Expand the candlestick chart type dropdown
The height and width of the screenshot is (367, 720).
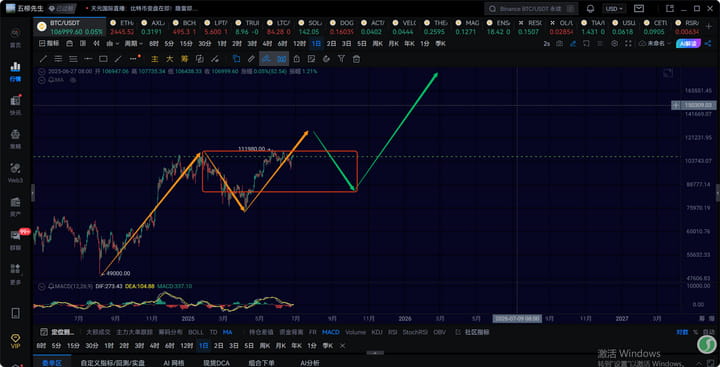point(112,44)
